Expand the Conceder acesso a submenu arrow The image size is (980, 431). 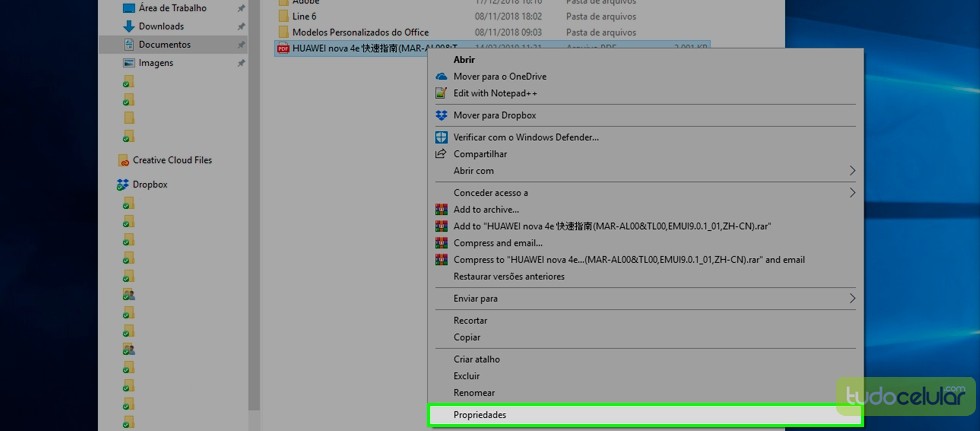tap(852, 192)
